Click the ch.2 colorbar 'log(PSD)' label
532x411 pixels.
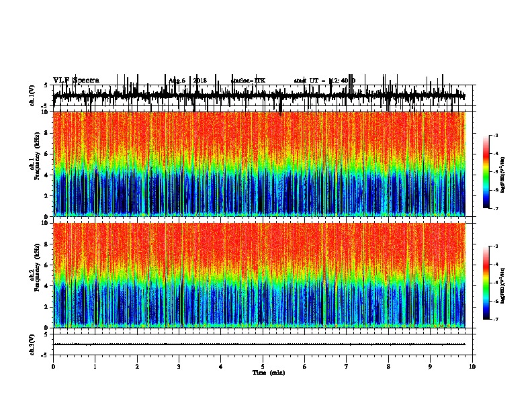tap(502, 285)
